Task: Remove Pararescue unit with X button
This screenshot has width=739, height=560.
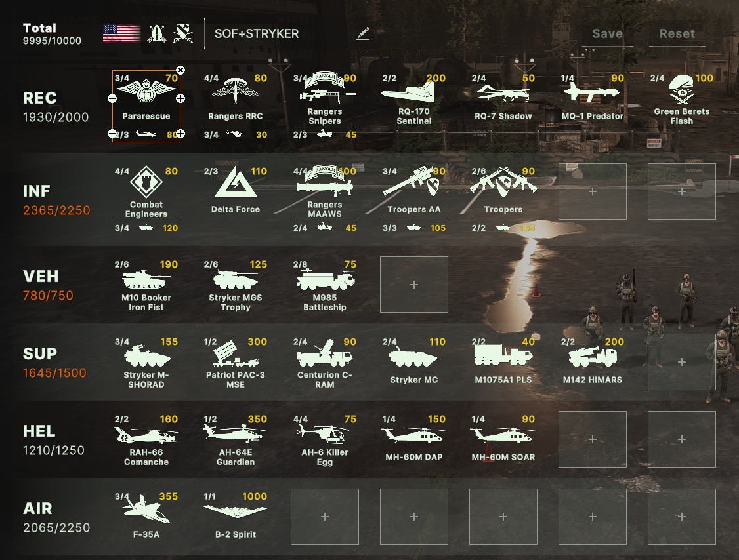Action: coord(180,70)
